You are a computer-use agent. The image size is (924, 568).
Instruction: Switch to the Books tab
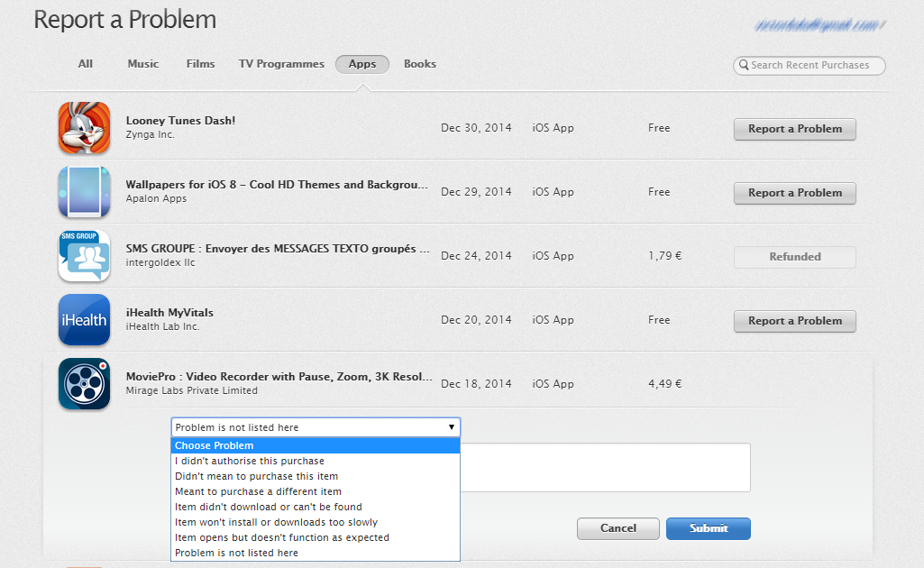click(x=419, y=64)
